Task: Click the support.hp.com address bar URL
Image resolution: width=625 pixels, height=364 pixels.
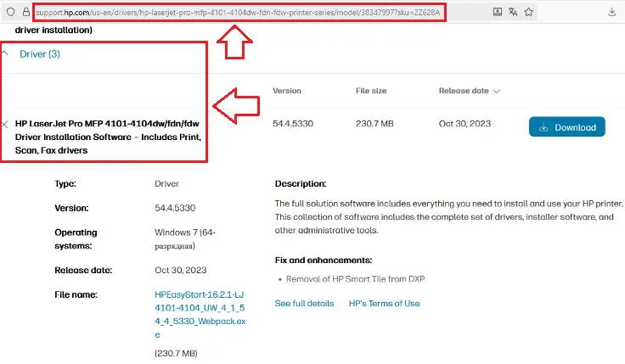Action: pyautogui.click(x=238, y=13)
